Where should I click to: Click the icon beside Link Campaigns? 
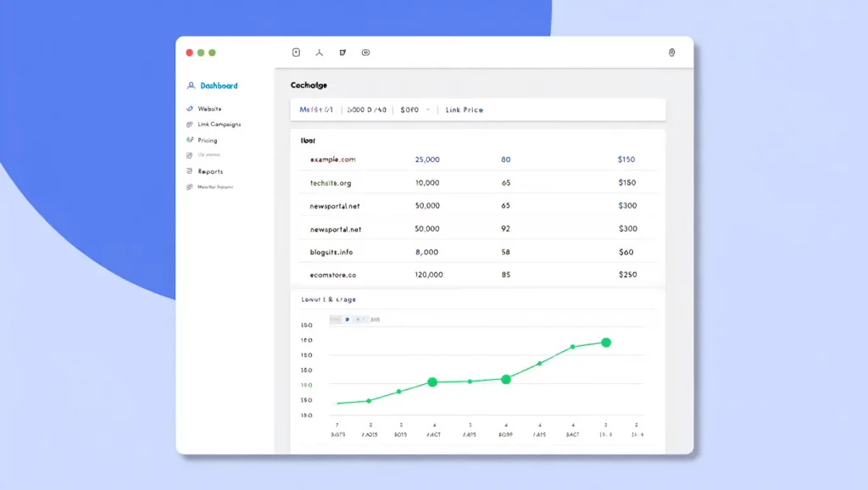click(x=190, y=125)
